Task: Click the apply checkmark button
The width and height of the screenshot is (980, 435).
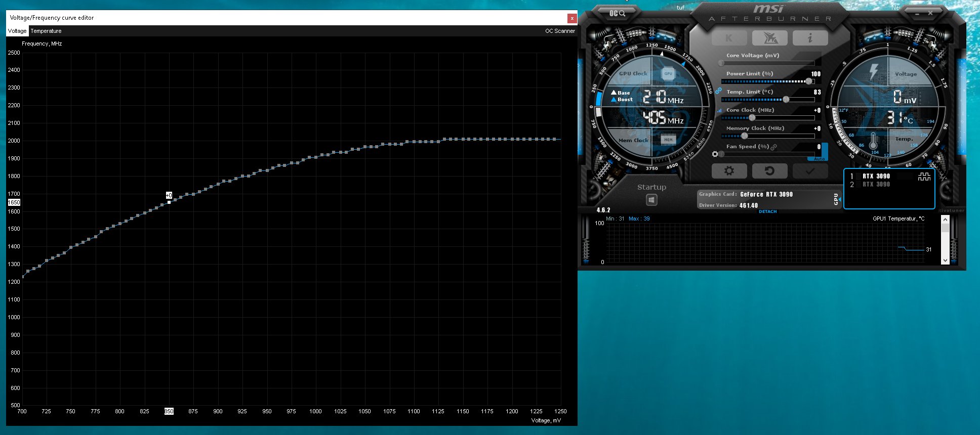Action: click(x=810, y=171)
